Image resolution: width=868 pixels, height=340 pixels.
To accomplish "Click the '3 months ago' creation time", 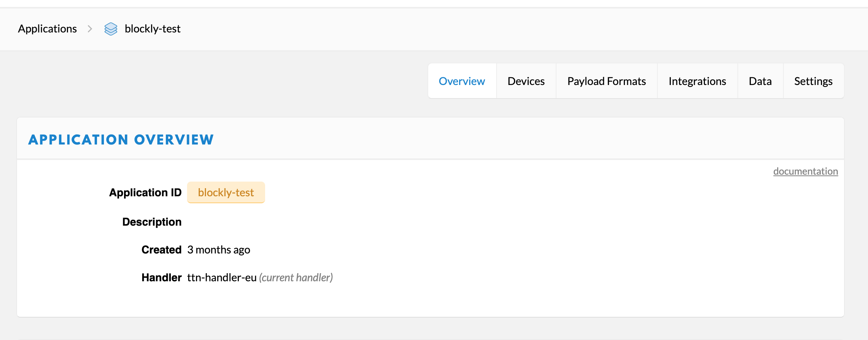I will pyautogui.click(x=219, y=250).
